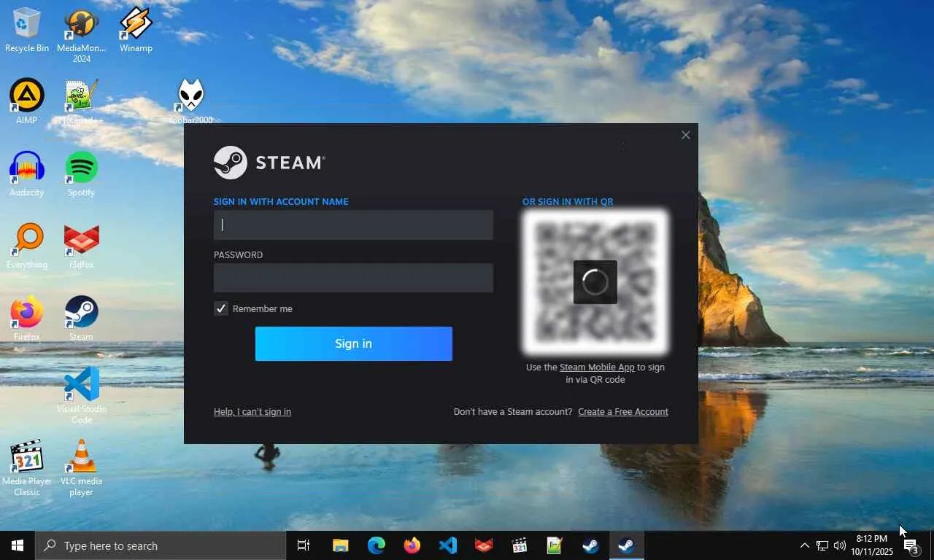The image size is (934, 560).
Task: Focus the Steam account name field
Action: (353, 225)
